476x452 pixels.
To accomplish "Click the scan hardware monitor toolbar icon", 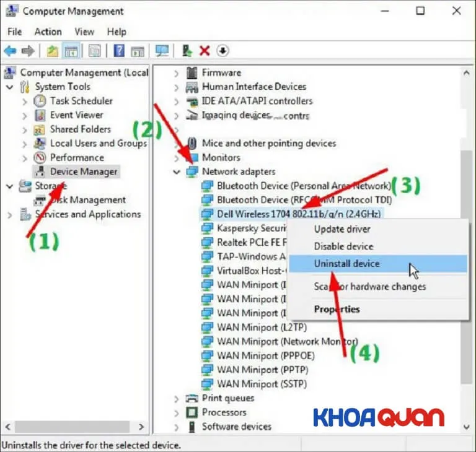I will click(x=162, y=51).
